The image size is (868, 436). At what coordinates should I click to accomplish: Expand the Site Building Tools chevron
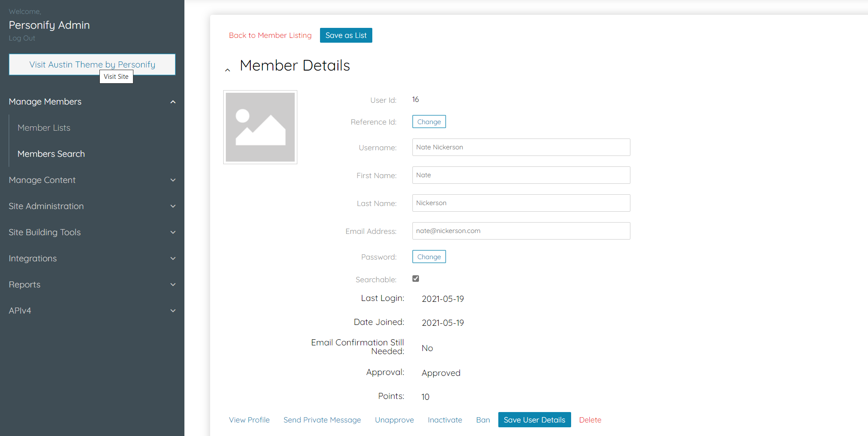click(x=173, y=232)
